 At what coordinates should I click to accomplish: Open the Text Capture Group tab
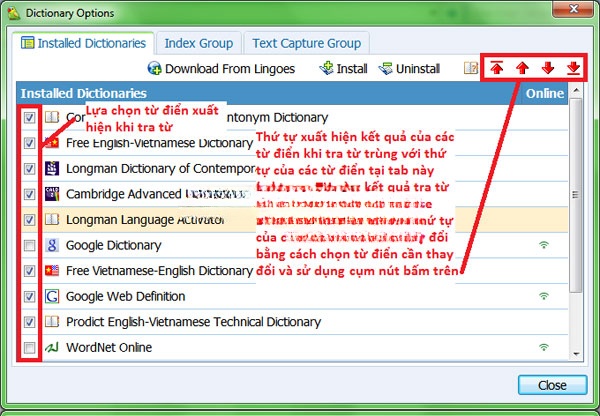coord(307,43)
